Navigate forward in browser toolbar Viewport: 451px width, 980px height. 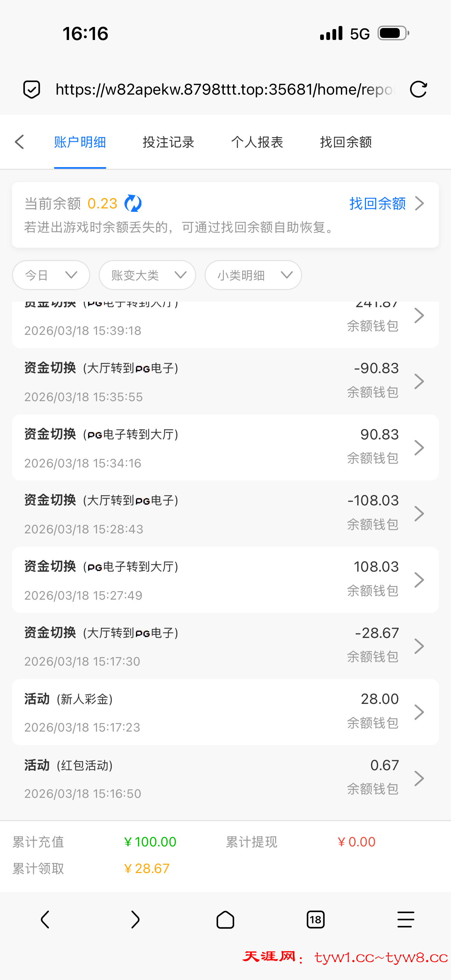(x=135, y=920)
